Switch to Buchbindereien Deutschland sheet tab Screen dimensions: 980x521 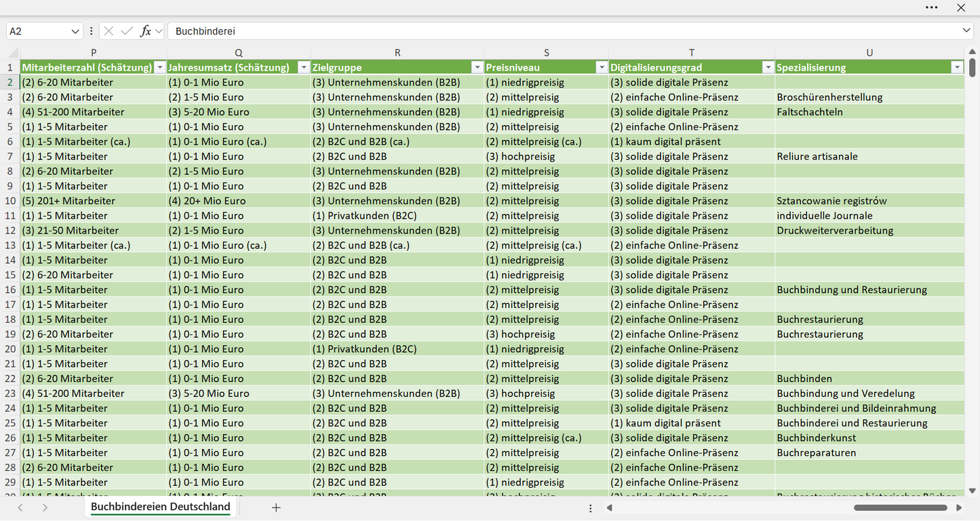(161, 507)
